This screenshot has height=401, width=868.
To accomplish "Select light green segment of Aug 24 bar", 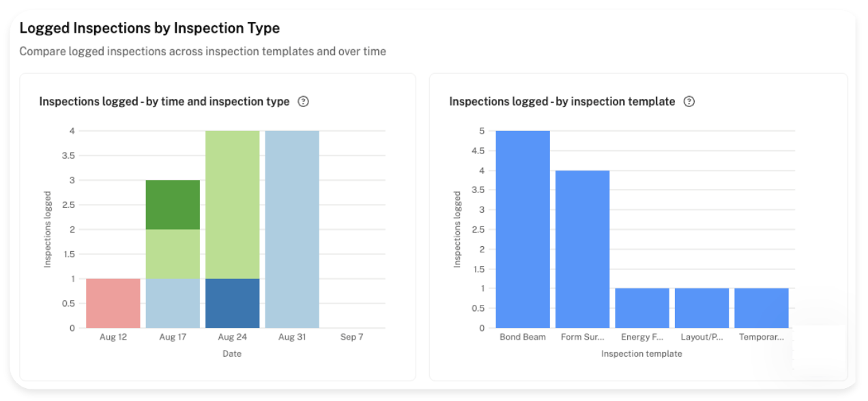I will (233, 205).
